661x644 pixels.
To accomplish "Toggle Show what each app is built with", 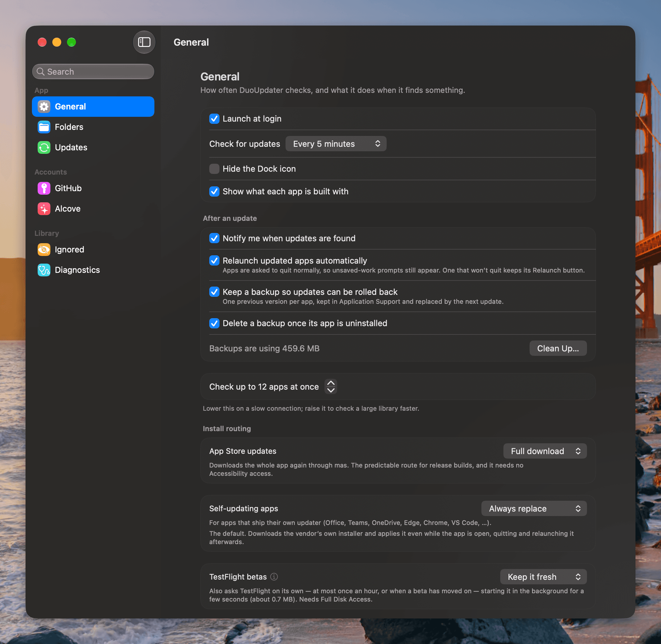I will (214, 191).
